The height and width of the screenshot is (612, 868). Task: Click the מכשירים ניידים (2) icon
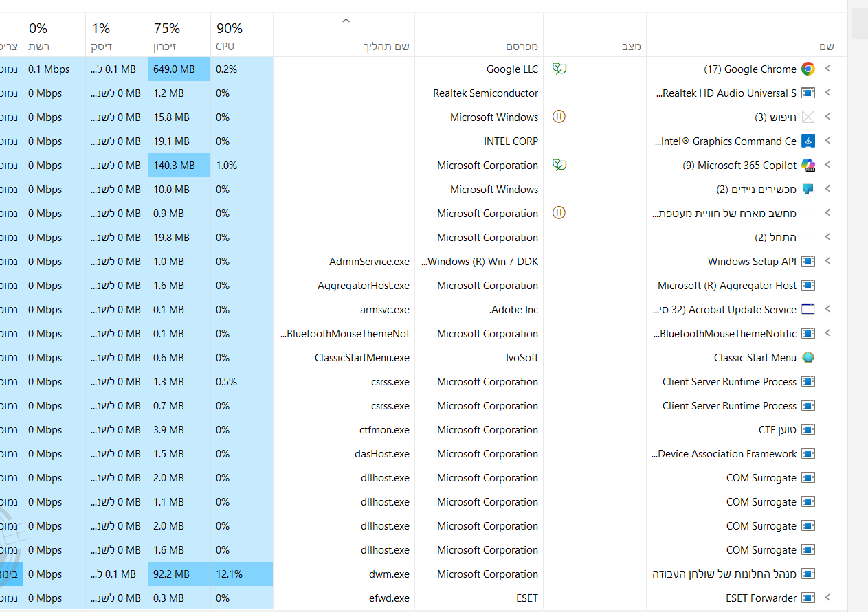(x=808, y=189)
